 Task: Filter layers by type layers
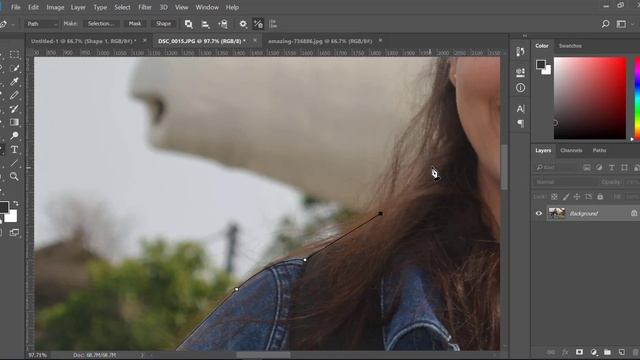tap(611, 167)
